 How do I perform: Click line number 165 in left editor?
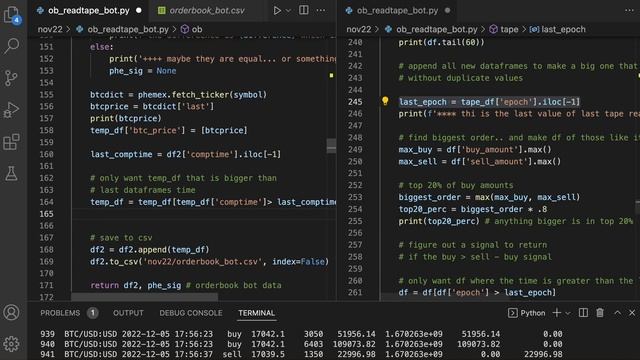[x=46, y=214]
